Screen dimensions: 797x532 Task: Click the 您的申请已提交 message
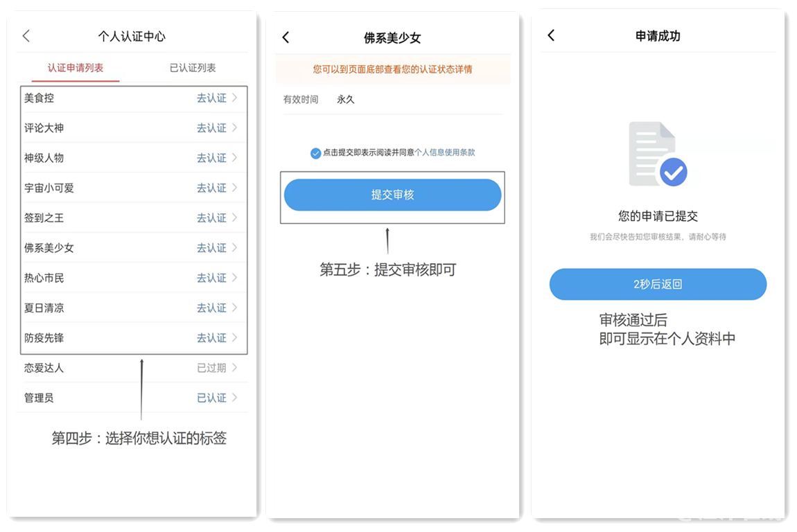[x=658, y=216]
